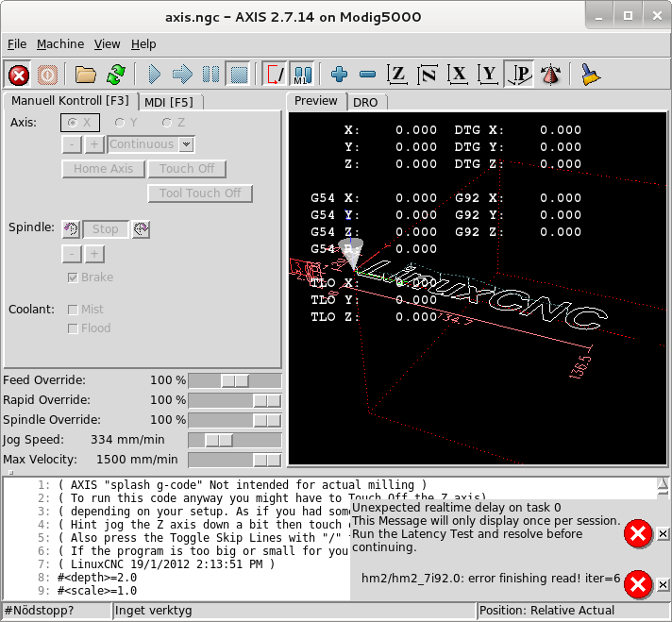The height and width of the screenshot is (622, 672).
Task: Jog axis positive with plus button
Action: click(x=94, y=144)
